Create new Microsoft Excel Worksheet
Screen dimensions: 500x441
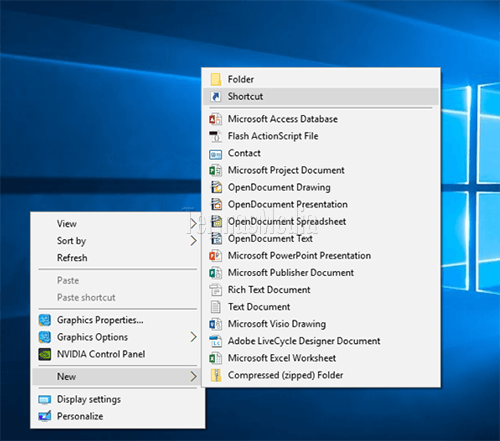point(321,358)
